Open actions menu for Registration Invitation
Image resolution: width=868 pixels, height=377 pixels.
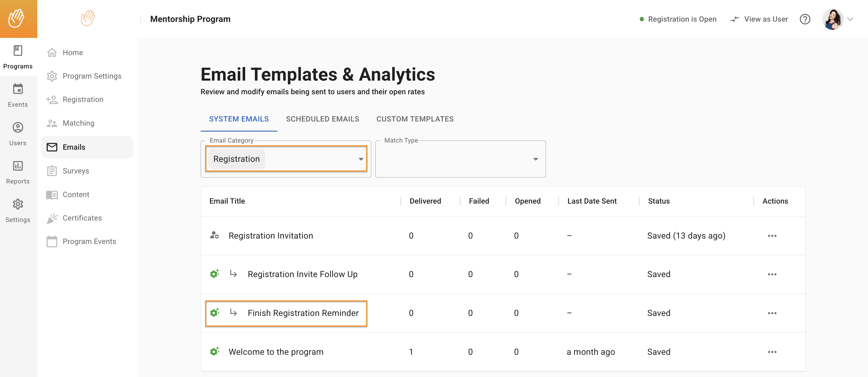click(x=772, y=236)
